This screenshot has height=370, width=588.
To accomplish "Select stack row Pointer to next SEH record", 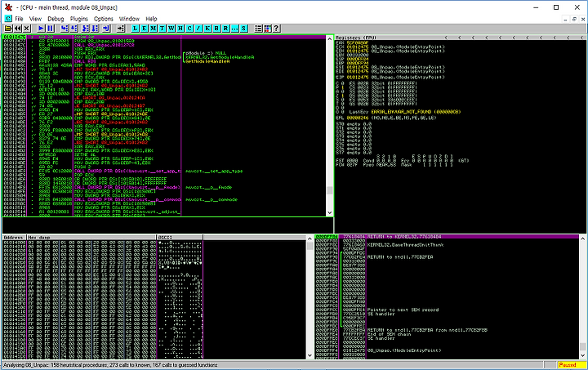I will [403, 310].
